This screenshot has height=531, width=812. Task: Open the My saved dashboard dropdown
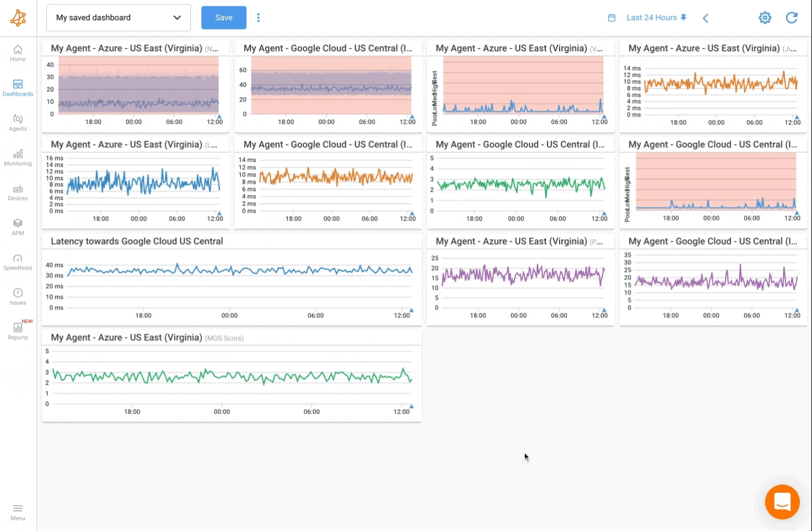[118, 17]
